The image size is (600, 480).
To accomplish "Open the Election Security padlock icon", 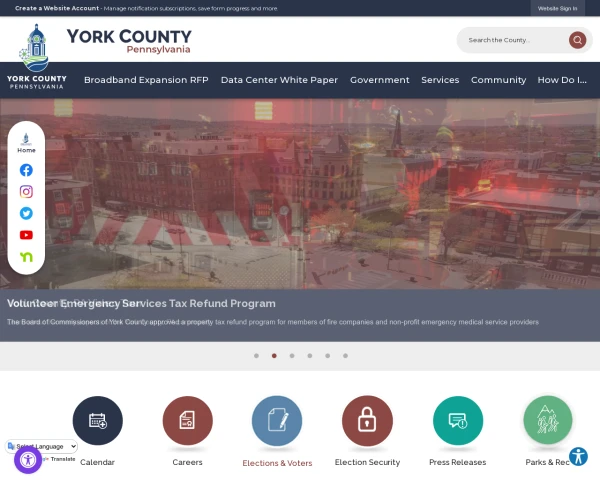I will pos(367,420).
